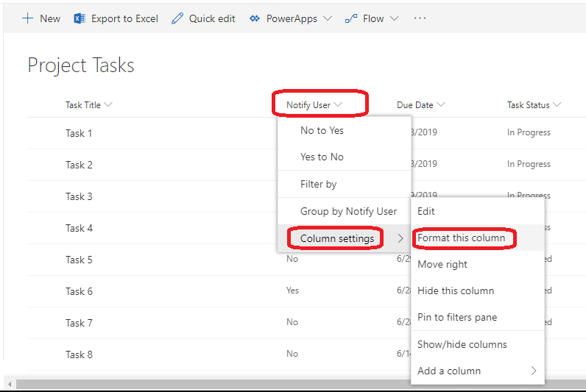Screen dimensions: 586x392
Task: Open the Task 1 item
Action: (79, 133)
